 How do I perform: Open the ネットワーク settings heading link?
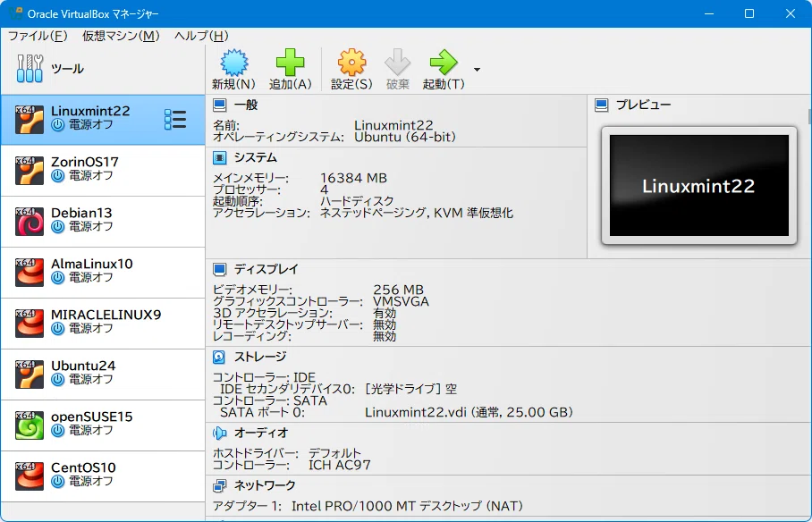[x=265, y=485]
